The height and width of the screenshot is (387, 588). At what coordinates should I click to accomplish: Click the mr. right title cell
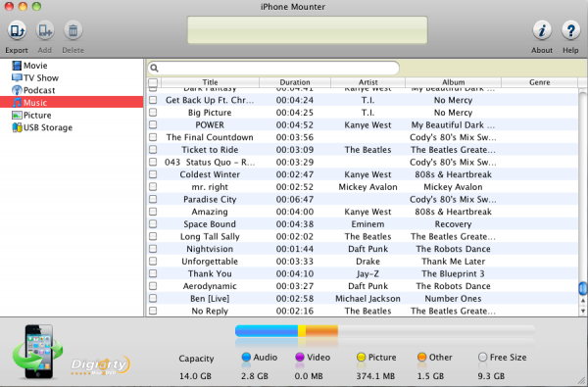210,187
